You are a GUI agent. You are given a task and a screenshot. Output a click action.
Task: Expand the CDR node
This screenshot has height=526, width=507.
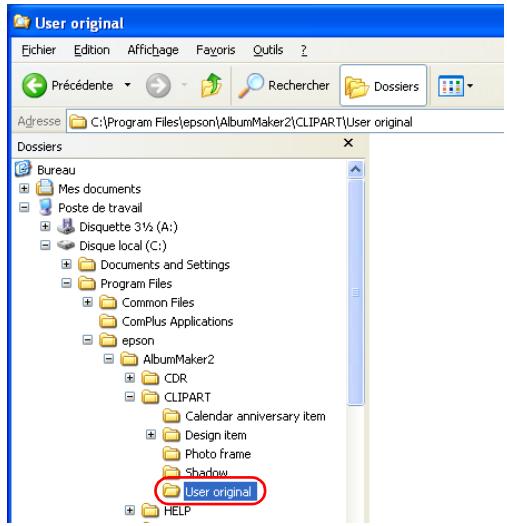130,378
